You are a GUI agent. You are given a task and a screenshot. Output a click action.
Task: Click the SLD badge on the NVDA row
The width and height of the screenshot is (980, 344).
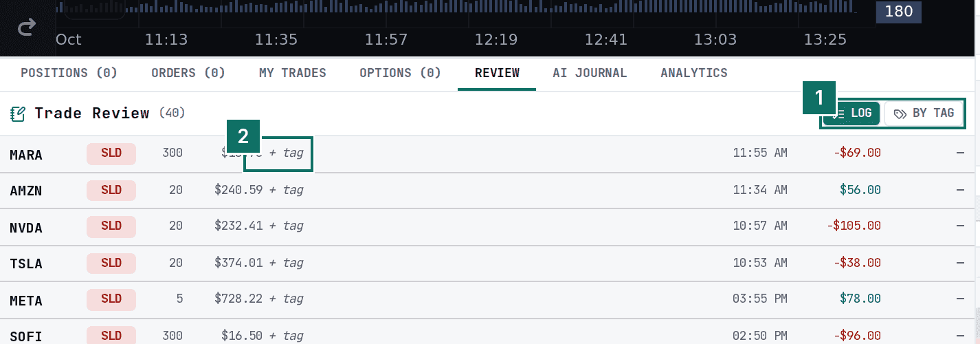pyautogui.click(x=111, y=226)
